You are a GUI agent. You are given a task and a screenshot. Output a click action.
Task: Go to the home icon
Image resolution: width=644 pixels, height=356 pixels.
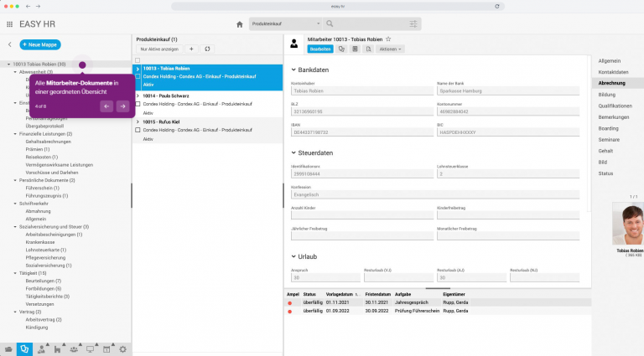240,24
